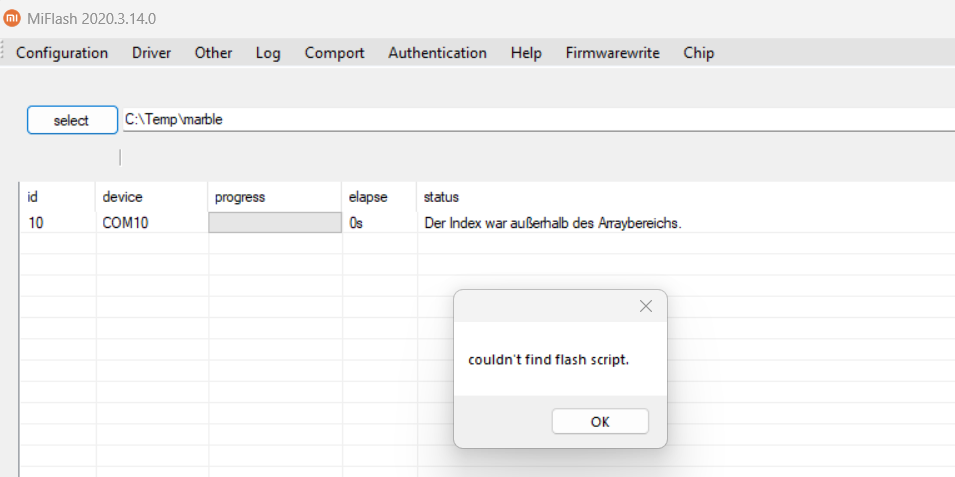Open the Log menu
Viewport: 955px width, 477px height.
268,53
